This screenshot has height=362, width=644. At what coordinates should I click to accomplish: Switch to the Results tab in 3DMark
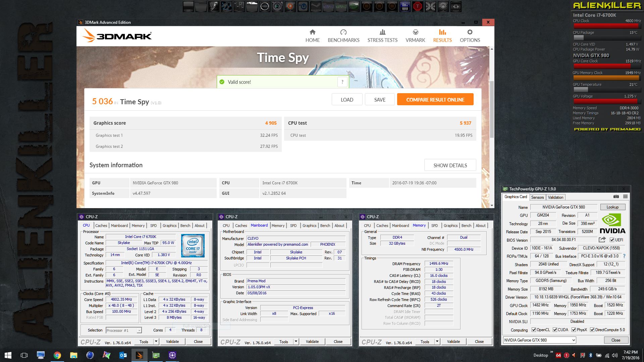coord(442,36)
